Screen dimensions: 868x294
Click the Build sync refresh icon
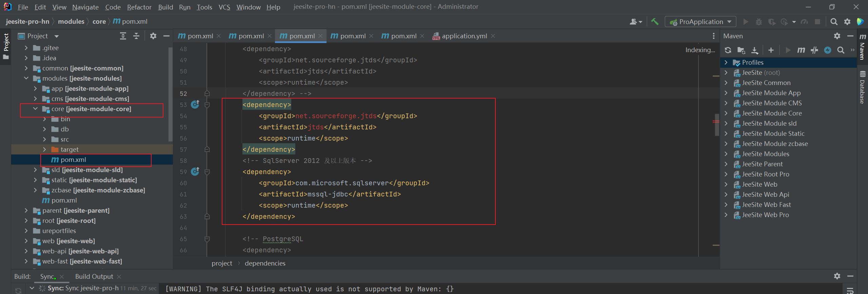pos(18,290)
